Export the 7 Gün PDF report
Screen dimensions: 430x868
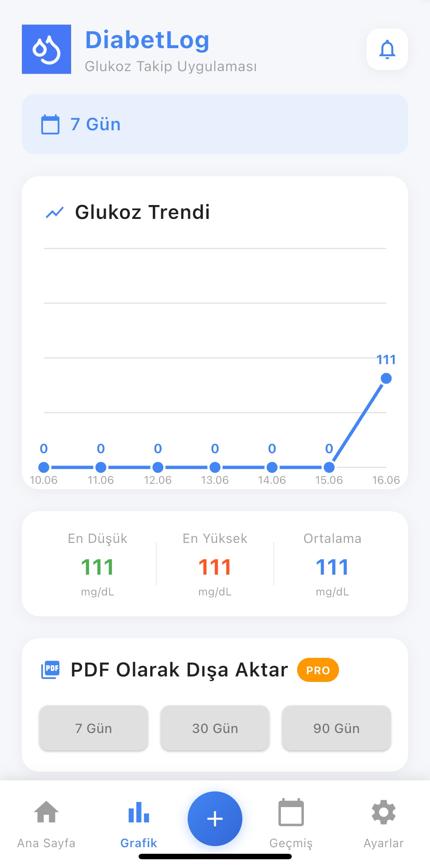93,728
